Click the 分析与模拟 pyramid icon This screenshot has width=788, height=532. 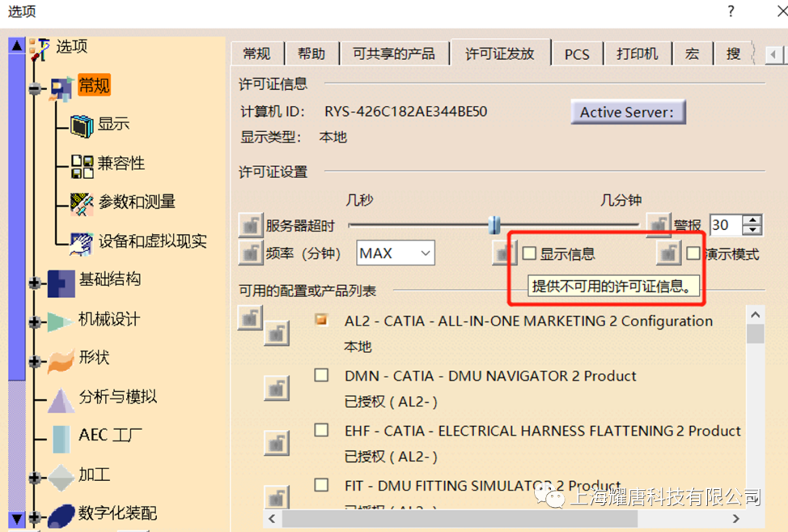click(x=61, y=401)
